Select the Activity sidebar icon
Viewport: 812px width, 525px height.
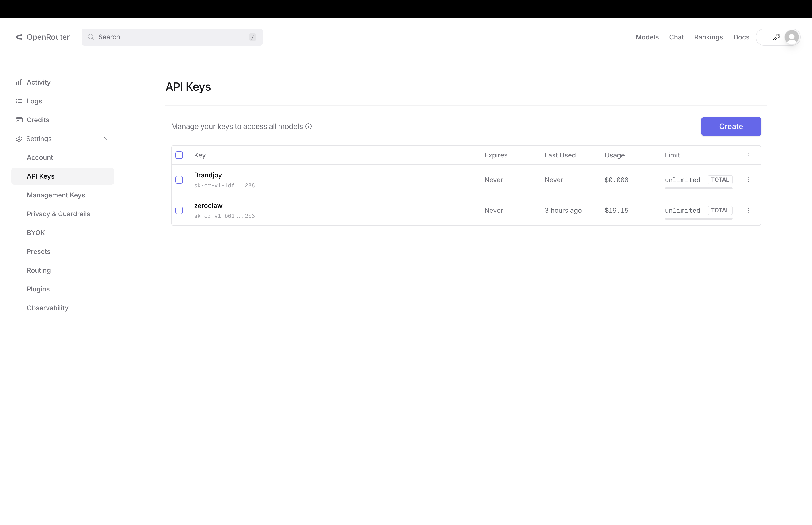click(20, 82)
